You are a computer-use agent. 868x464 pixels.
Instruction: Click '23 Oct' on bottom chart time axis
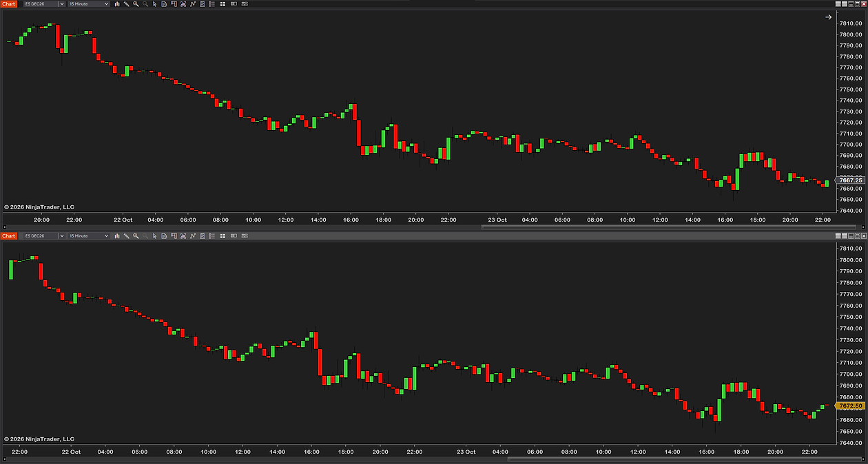click(x=466, y=452)
